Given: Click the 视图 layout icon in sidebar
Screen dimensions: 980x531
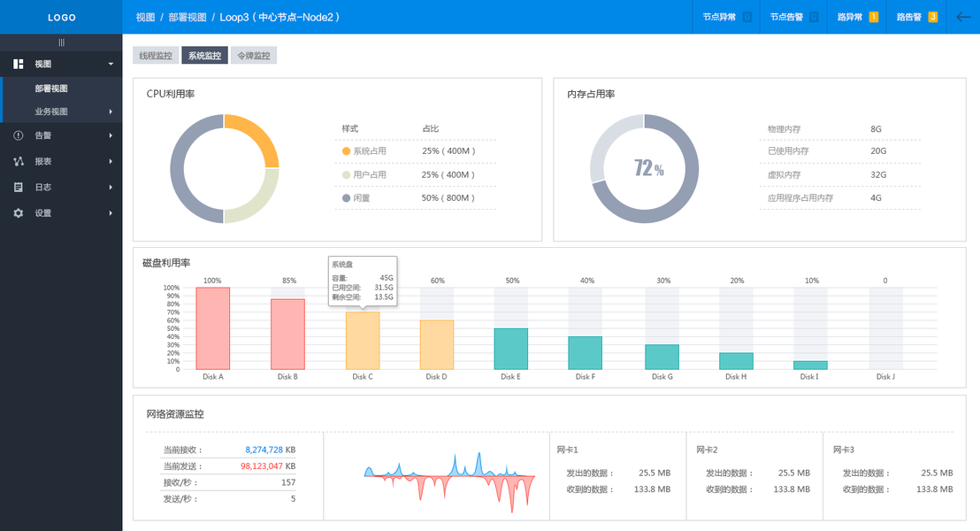Looking at the screenshot, I should click(x=18, y=64).
